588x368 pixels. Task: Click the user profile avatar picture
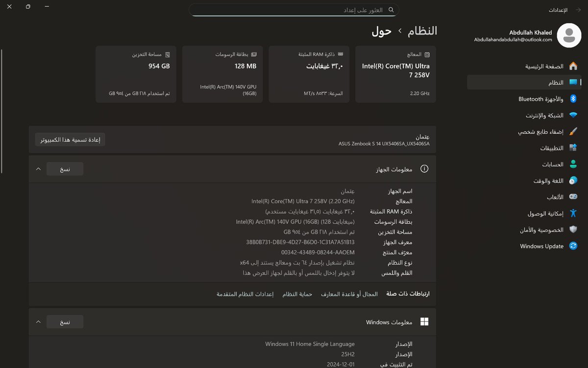(x=569, y=35)
